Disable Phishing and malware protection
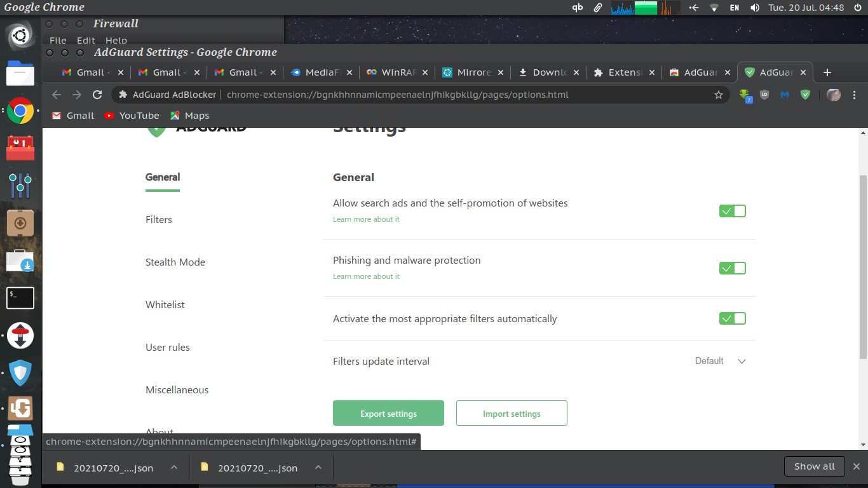 pos(732,268)
